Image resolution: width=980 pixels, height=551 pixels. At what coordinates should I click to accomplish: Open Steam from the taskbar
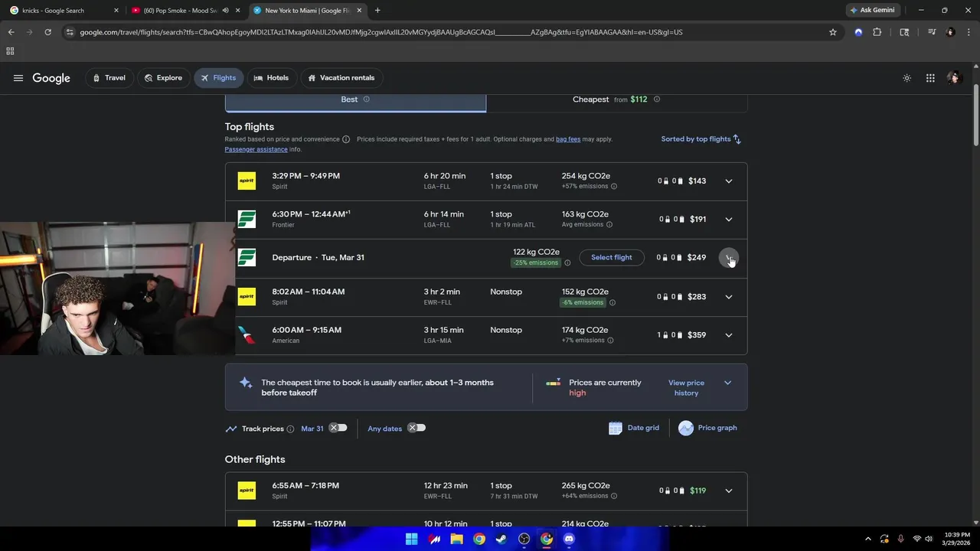click(501, 539)
